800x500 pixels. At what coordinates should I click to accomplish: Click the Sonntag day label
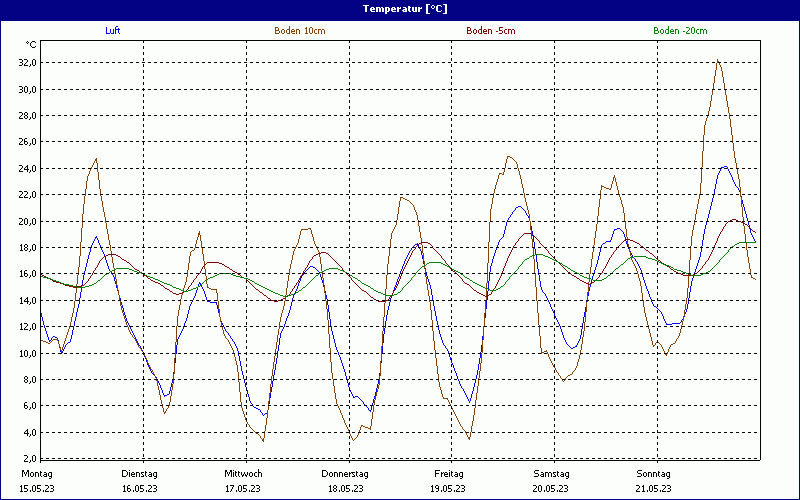[653, 473]
